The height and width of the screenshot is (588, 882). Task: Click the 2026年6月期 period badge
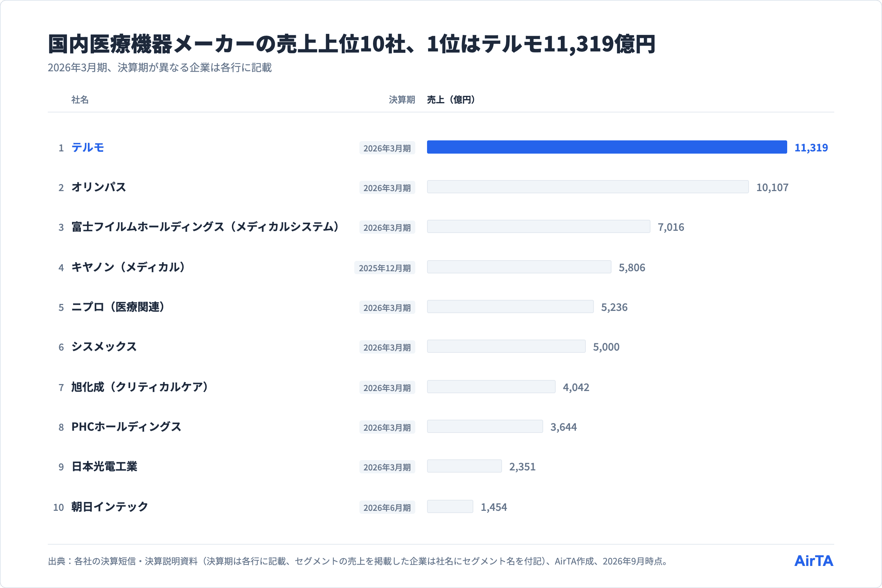click(387, 508)
